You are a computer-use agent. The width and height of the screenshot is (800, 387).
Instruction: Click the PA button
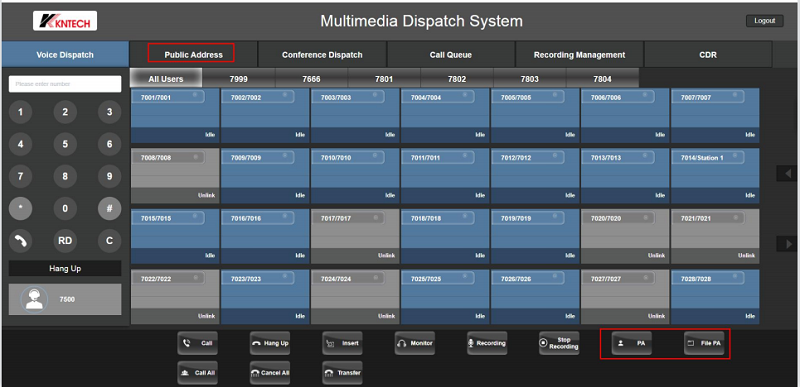tap(632, 343)
